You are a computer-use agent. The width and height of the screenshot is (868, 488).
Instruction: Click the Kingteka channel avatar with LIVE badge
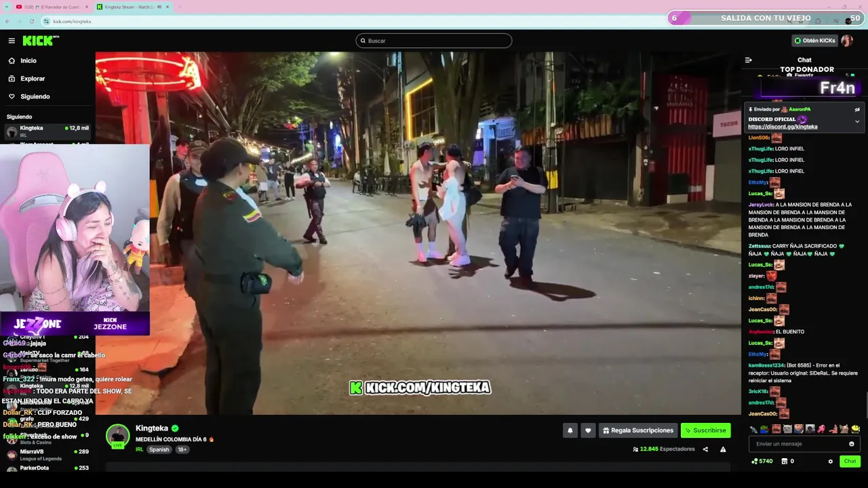click(118, 436)
